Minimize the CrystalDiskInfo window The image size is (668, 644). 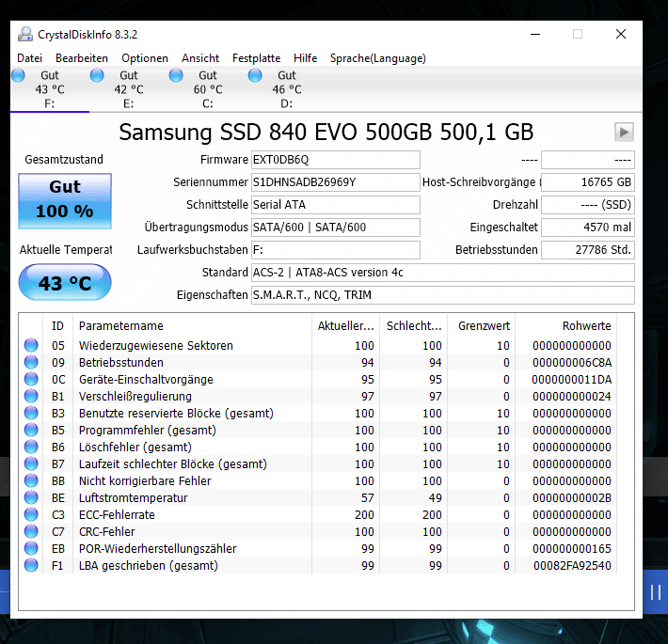tap(535, 34)
